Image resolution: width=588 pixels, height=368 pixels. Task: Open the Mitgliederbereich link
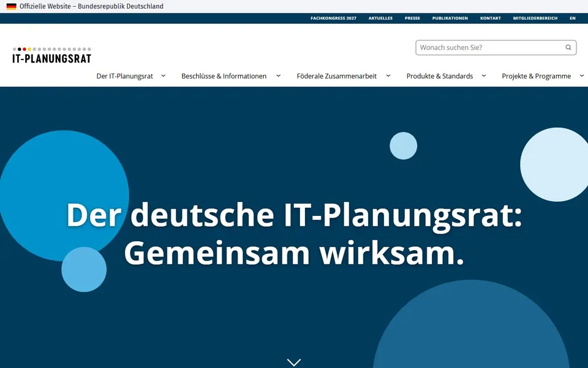point(535,18)
